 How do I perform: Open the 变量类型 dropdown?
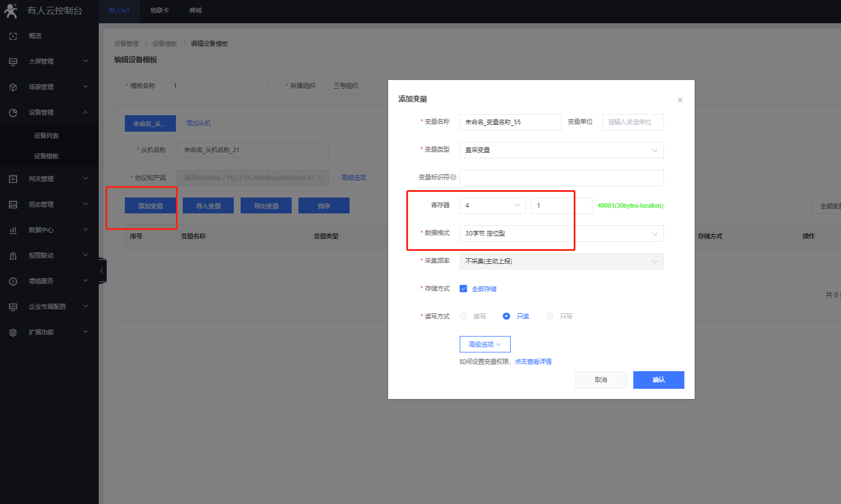pyautogui.click(x=561, y=150)
